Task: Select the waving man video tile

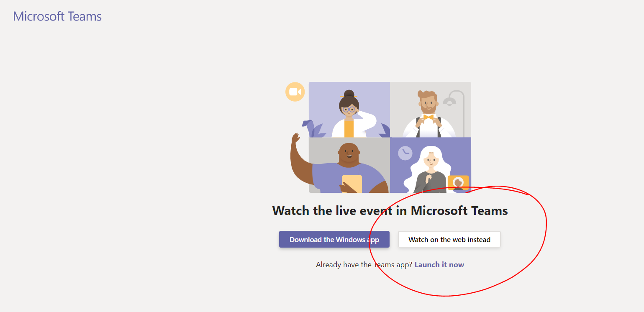Action: (x=349, y=165)
